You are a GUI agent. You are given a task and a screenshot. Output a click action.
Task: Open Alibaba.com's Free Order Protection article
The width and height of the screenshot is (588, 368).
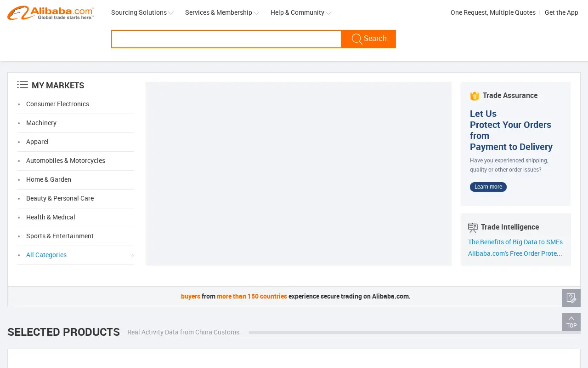[515, 253]
